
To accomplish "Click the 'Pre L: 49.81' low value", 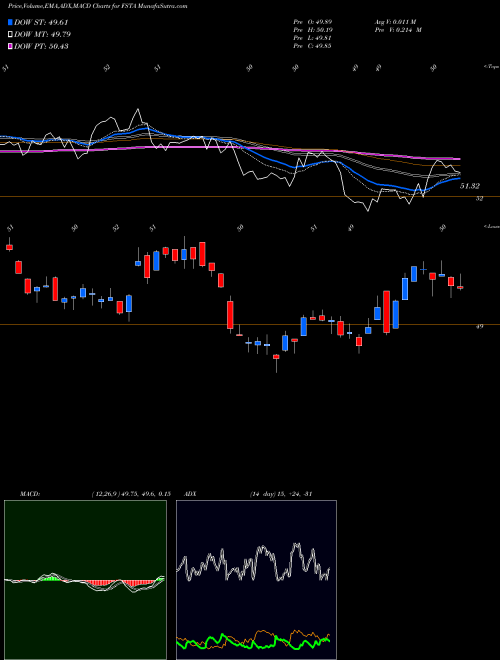I will 312,38.
